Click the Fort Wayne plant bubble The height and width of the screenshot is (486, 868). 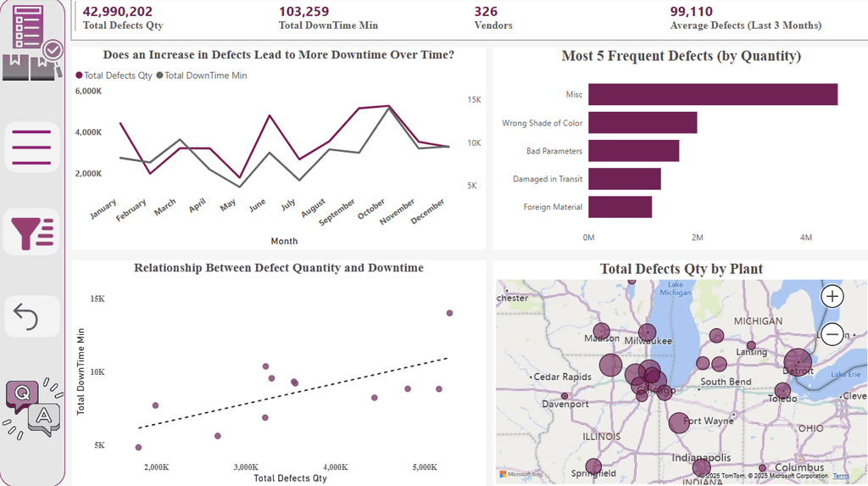[679, 423]
